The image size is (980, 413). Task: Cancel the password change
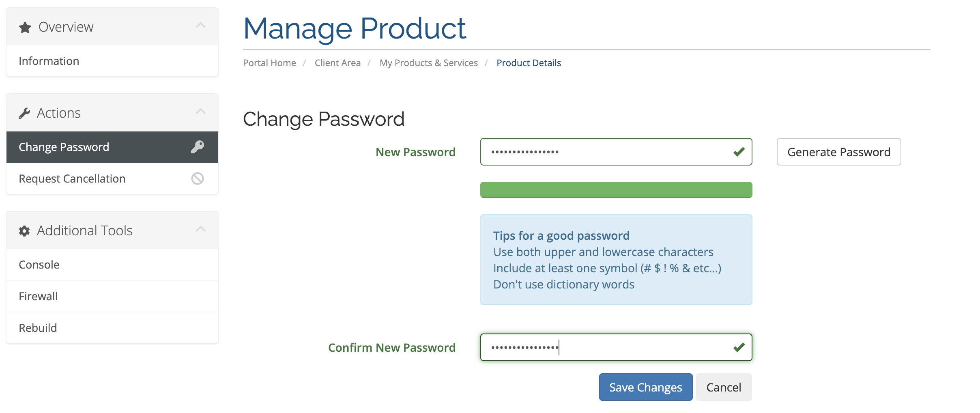tap(723, 387)
